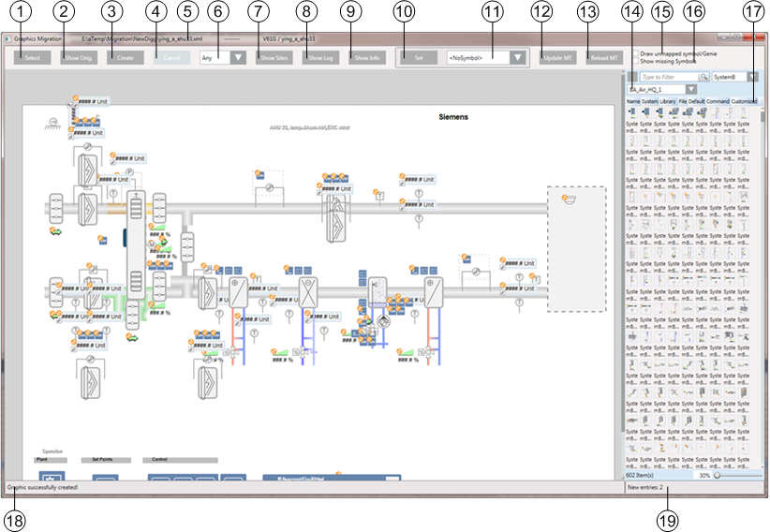This screenshot has height=532, width=770.
Task: Click the gray square icon beside filter field
Action: [x=633, y=77]
